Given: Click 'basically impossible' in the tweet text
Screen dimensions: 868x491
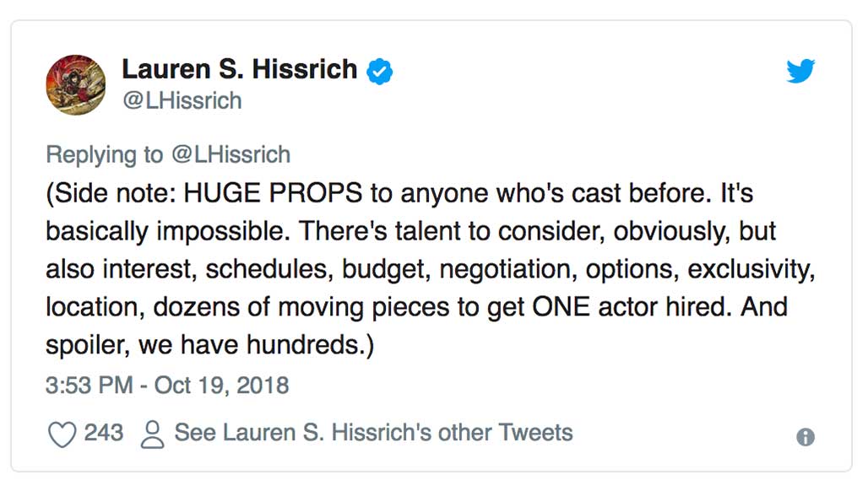Looking at the screenshot, I should pos(168,232).
